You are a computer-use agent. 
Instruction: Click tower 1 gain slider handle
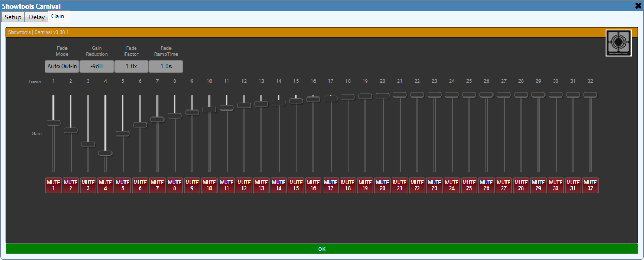click(54, 122)
